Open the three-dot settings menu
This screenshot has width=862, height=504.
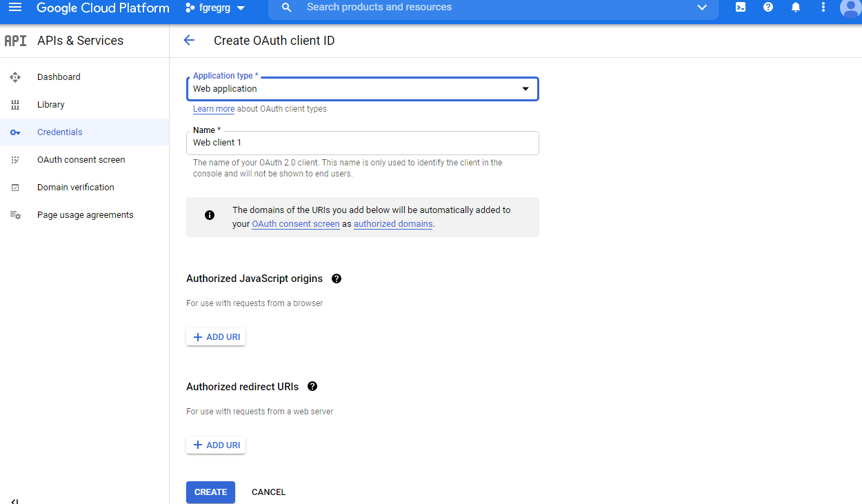(x=823, y=8)
